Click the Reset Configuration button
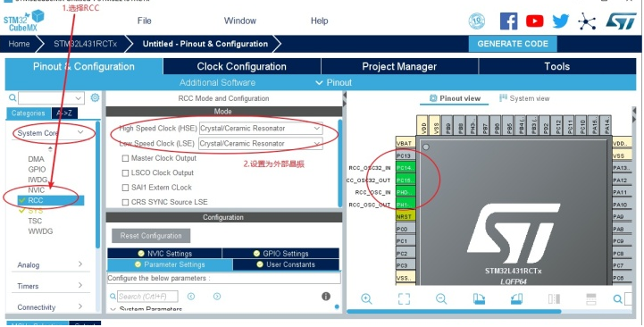This screenshot has height=327, width=644. pyautogui.click(x=151, y=236)
